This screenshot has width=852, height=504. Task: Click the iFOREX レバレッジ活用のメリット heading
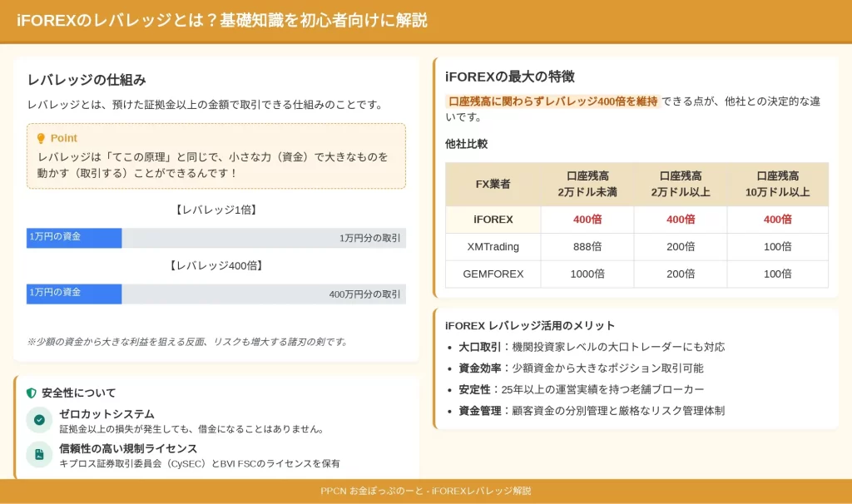(x=530, y=326)
